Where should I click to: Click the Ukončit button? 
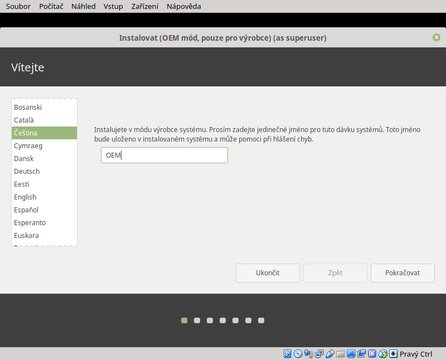point(268,273)
